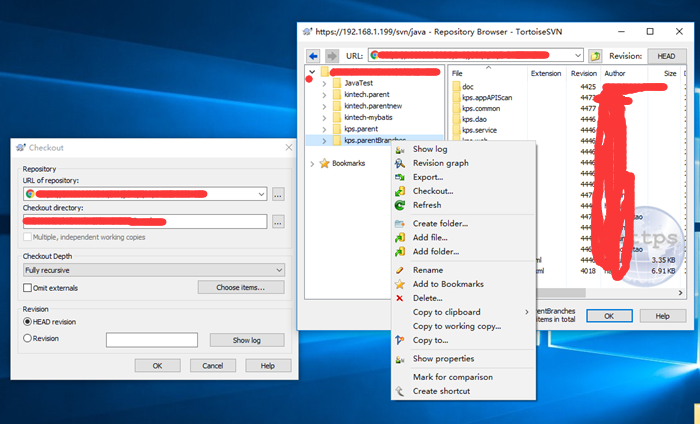Image resolution: width=700 pixels, height=424 pixels.
Task: Click OK in the Repository Browser
Action: (x=609, y=316)
